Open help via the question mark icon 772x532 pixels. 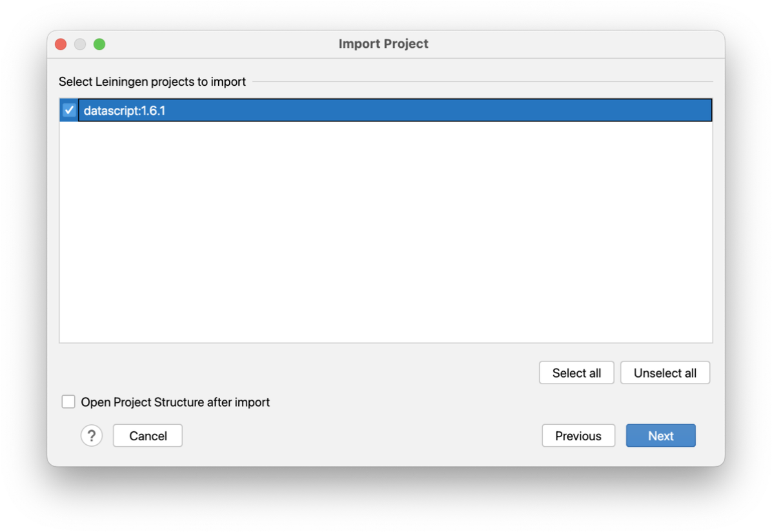pyautogui.click(x=92, y=435)
